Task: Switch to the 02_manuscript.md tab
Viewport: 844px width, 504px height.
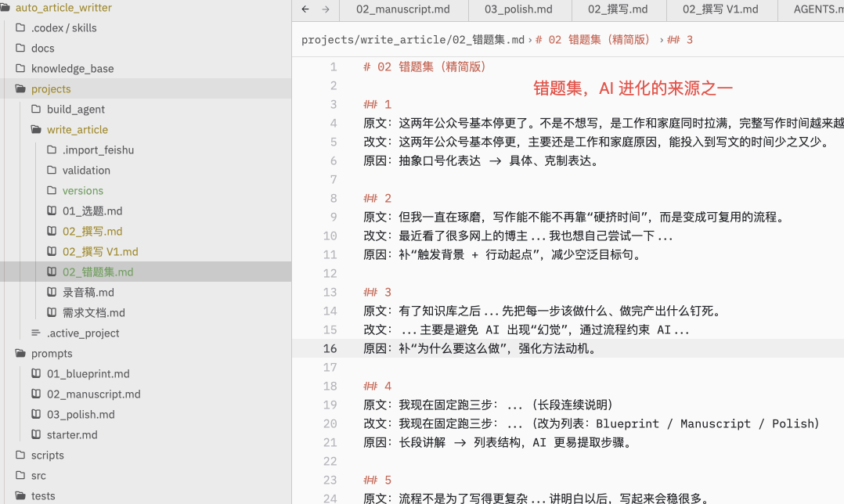Action: pyautogui.click(x=402, y=9)
